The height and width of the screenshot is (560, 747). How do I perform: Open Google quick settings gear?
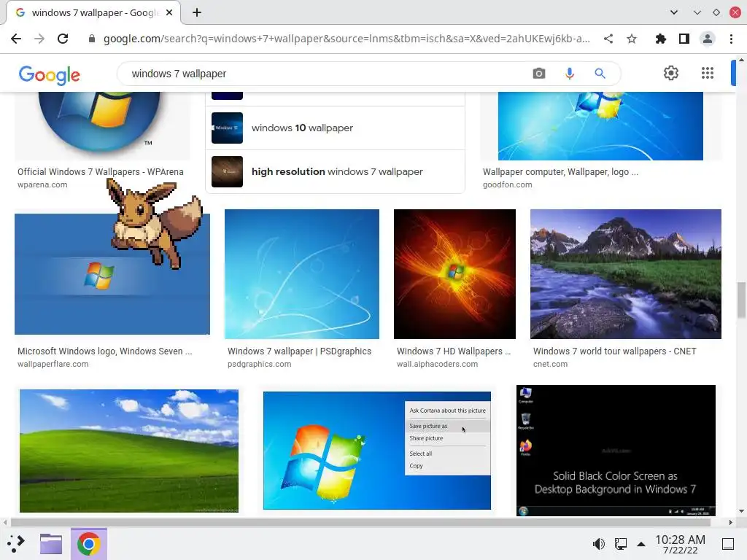671,73
